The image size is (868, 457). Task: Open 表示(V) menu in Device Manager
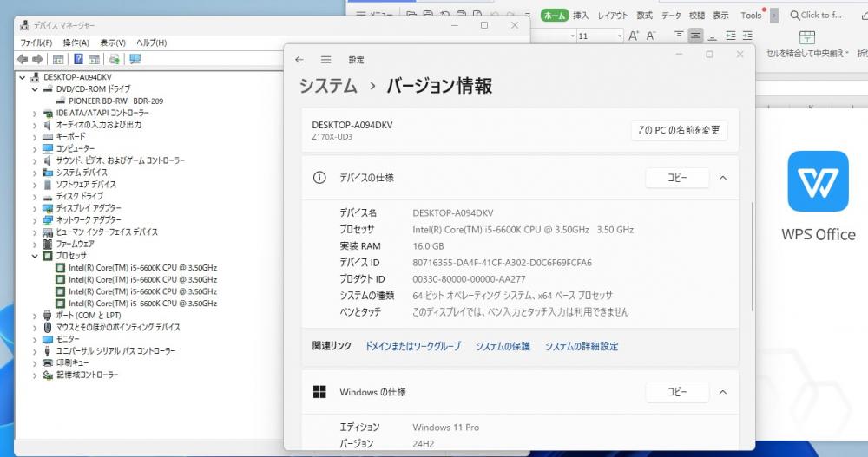pyautogui.click(x=112, y=42)
